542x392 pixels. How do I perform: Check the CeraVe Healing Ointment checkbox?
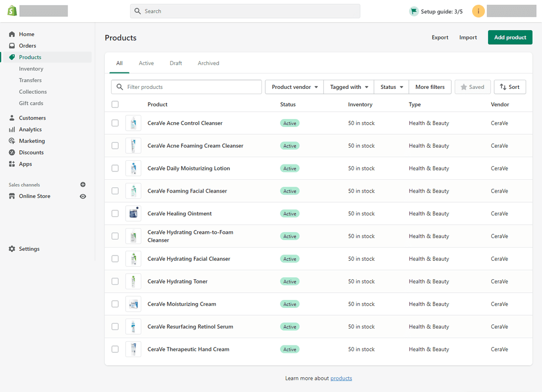[x=115, y=213]
